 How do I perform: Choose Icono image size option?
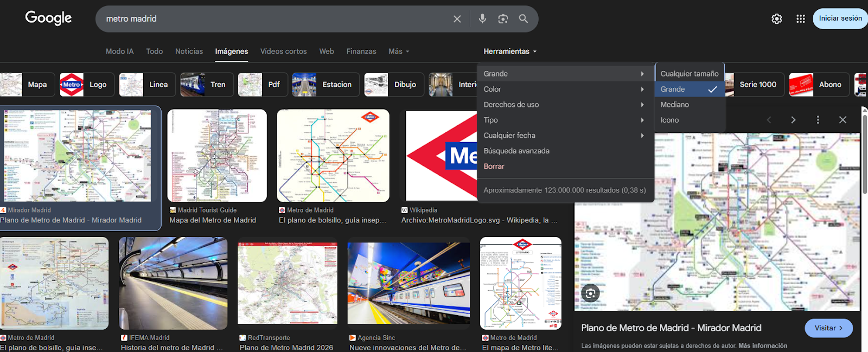tap(669, 120)
